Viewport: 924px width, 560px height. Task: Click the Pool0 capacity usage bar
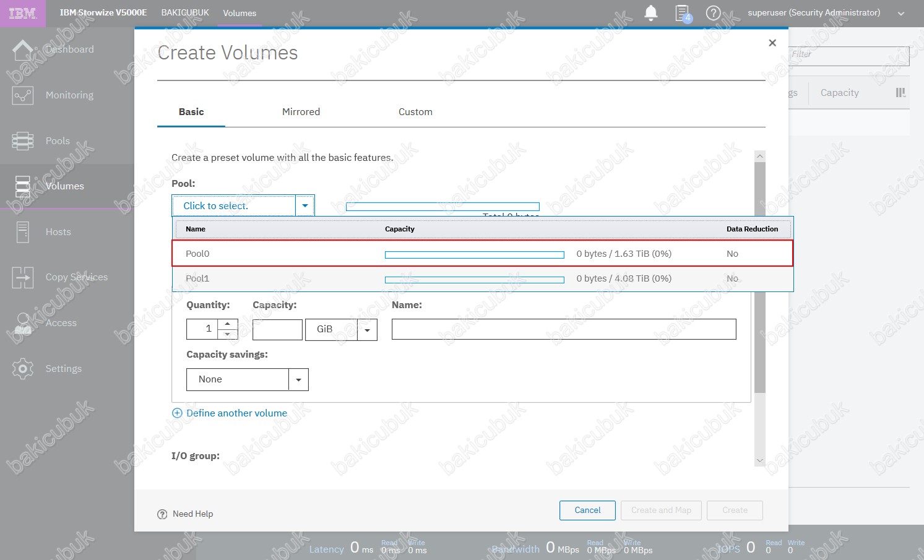[x=475, y=255]
